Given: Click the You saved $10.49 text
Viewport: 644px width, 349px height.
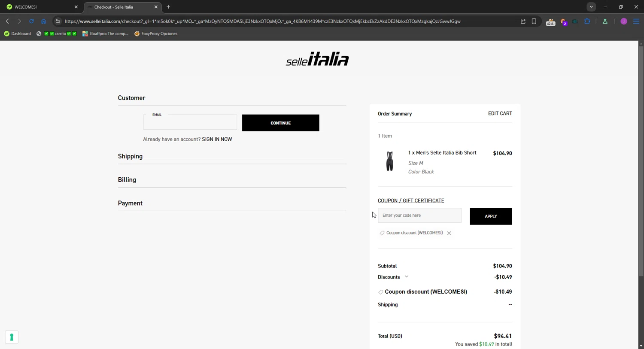Looking at the screenshot, I should point(483,344).
